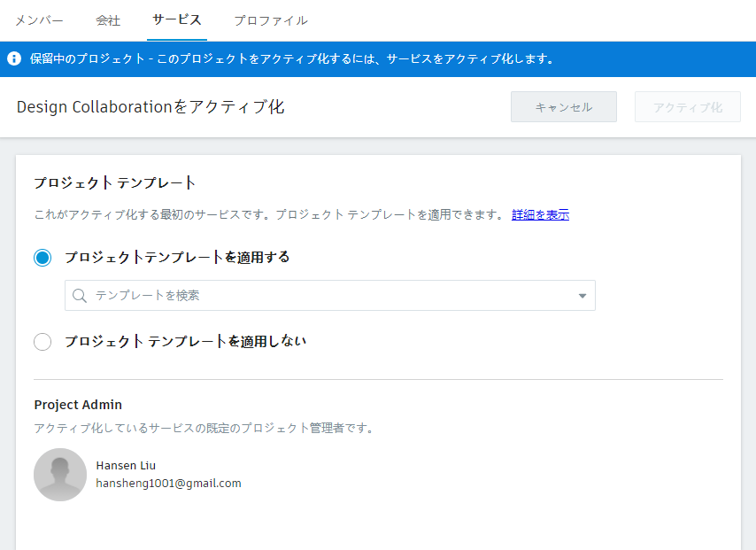Click the email hansheng1001@gmail.com

coord(168,484)
